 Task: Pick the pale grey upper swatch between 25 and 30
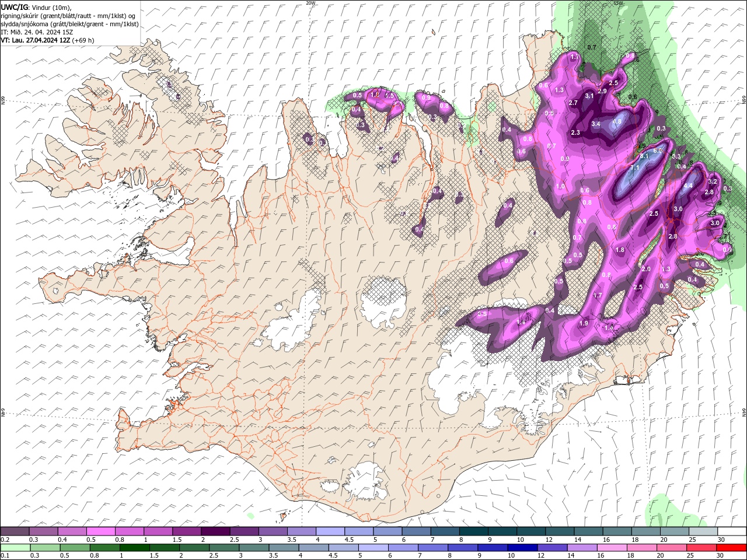pyautogui.click(x=703, y=531)
